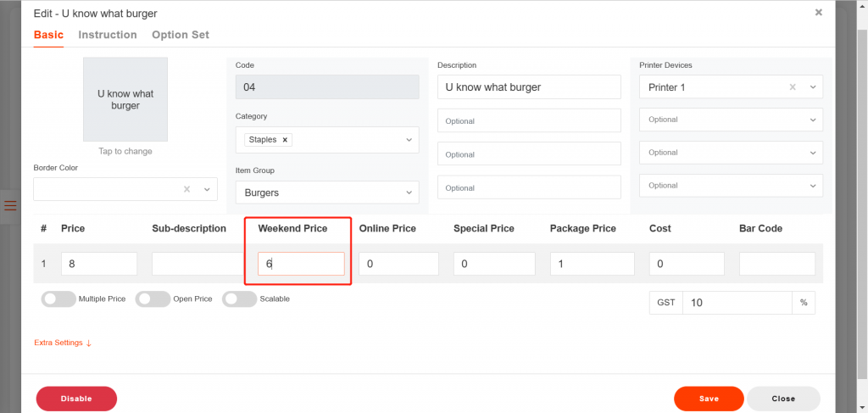Click the item image to change it
This screenshot has height=413, width=868.
[125, 99]
